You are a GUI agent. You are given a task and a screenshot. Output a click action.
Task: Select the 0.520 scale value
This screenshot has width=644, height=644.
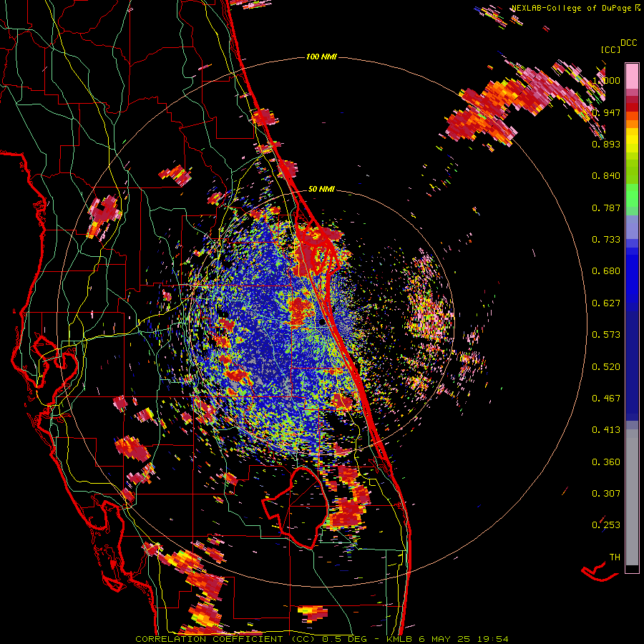(606, 367)
